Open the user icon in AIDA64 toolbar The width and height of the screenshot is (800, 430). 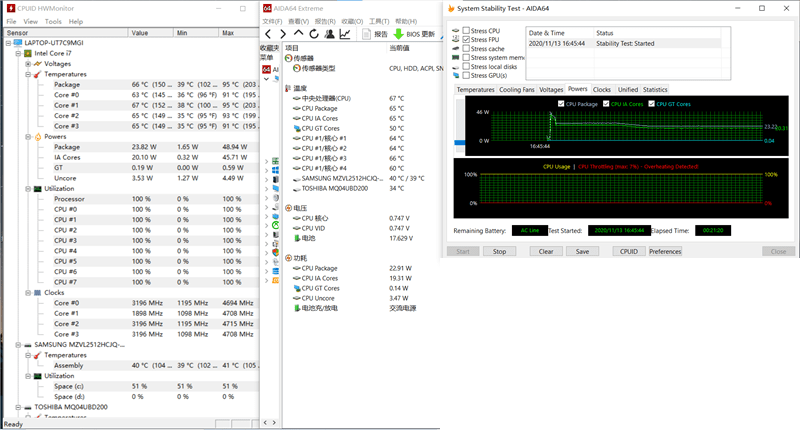(x=330, y=34)
